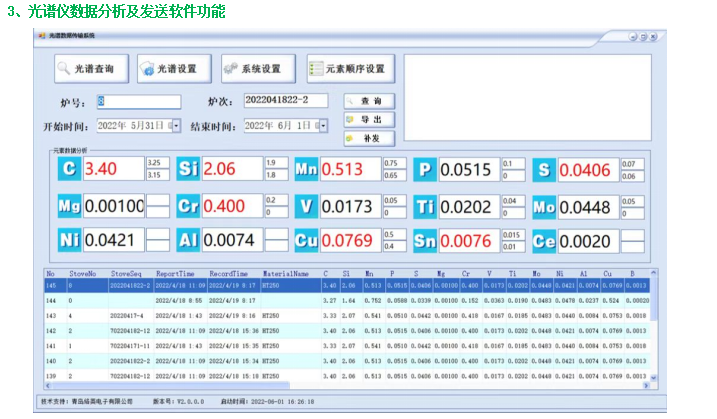Viewport: 717px width, 419px height.
Task: Sort table by MaterialName column header
Action: coord(284,272)
